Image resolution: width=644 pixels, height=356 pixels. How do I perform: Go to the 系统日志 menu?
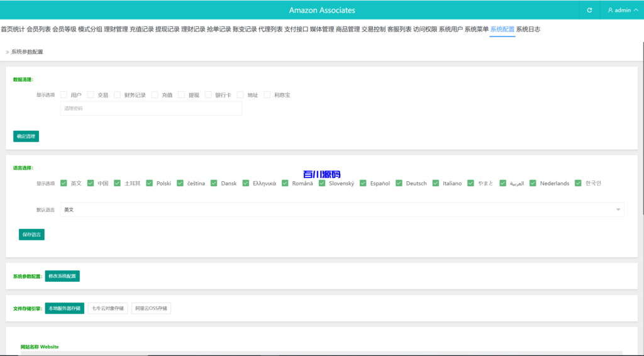coord(528,29)
